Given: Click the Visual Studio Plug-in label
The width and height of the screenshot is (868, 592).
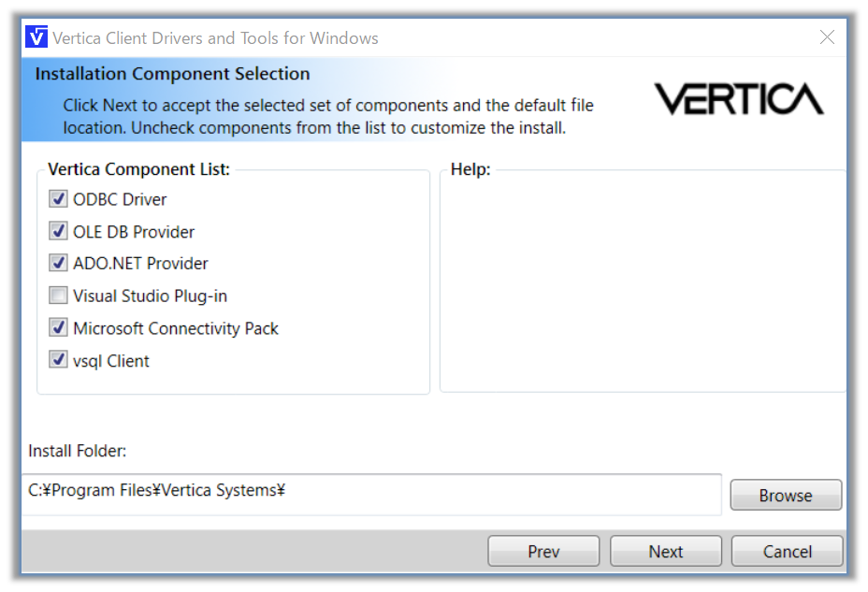Looking at the screenshot, I should tap(150, 296).
